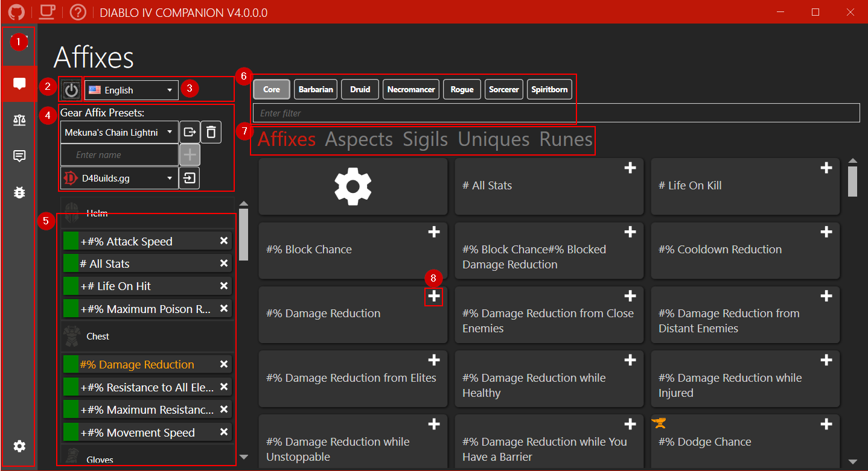This screenshot has height=471, width=868.
Task: Remove +#% Movement Speed from Chest
Action: (x=223, y=432)
